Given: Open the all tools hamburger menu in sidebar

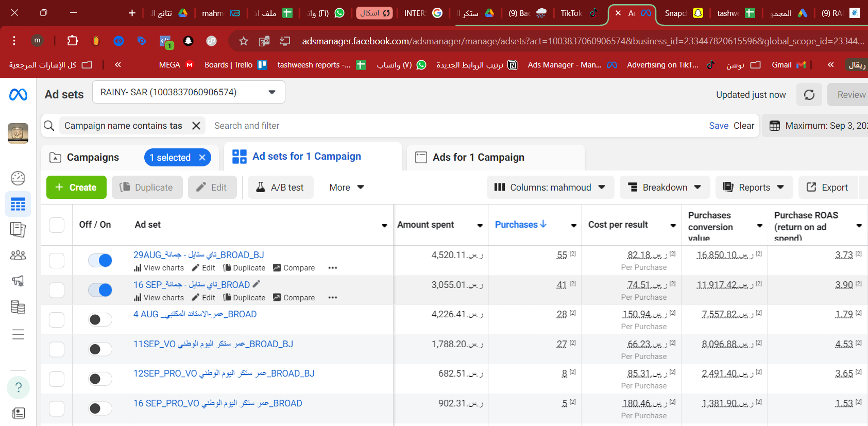Looking at the screenshot, I should 18,334.
